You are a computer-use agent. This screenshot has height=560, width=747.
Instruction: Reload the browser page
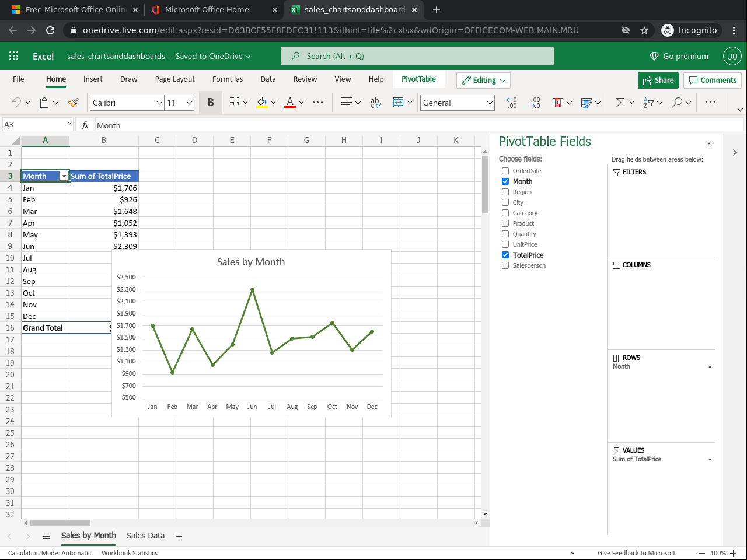pyautogui.click(x=50, y=30)
